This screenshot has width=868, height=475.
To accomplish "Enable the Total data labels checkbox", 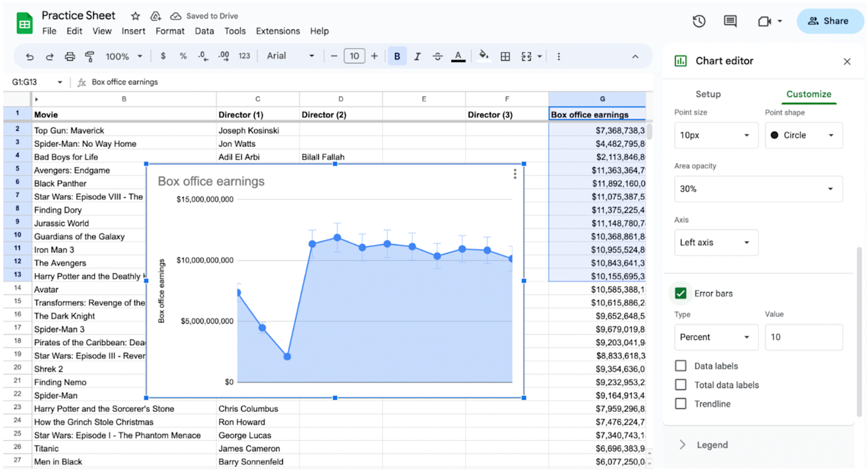I will click(681, 385).
